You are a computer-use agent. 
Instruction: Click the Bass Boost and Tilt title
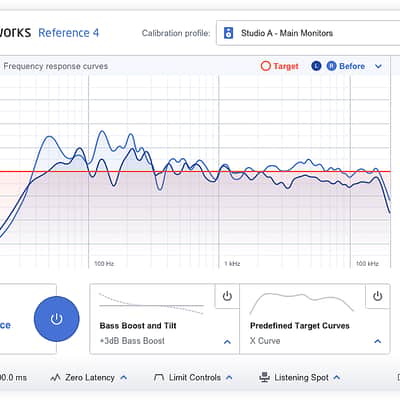click(138, 326)
